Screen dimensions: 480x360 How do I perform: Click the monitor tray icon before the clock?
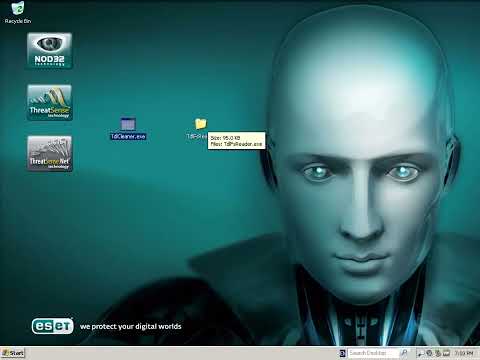click(x=447, y=353)
